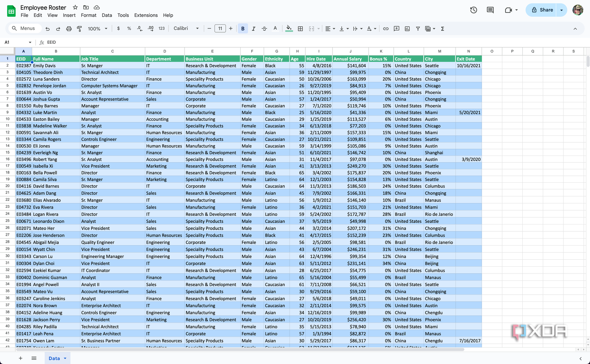Open the Edit menu
Viewport: 590px width, 364px height.
[x=38, y=15]
